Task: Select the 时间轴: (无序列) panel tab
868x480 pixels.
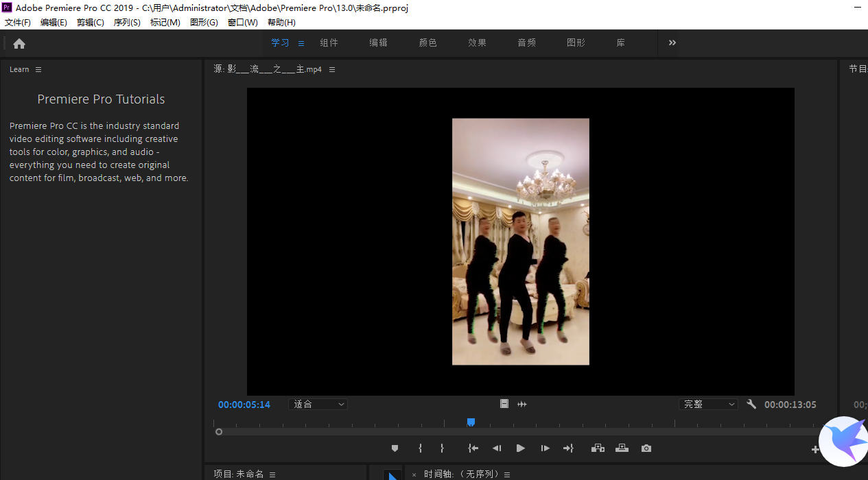Action: 461,475
